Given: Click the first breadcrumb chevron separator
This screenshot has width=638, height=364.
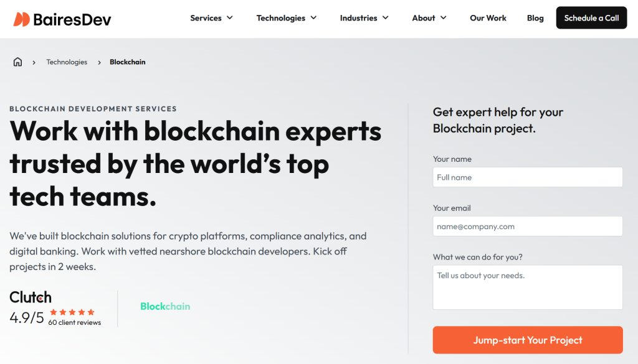Looking at the screenshot, I should pyautogui.click(x=33, y=62).
